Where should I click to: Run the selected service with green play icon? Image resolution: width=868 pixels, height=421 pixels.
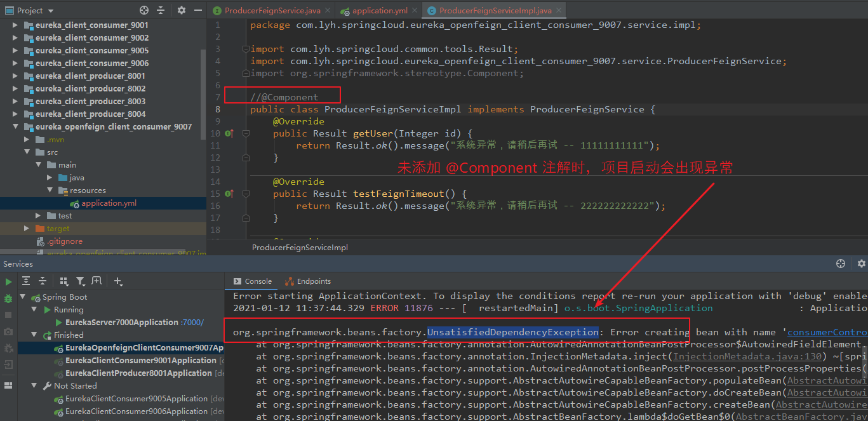(x=8, y=281)
